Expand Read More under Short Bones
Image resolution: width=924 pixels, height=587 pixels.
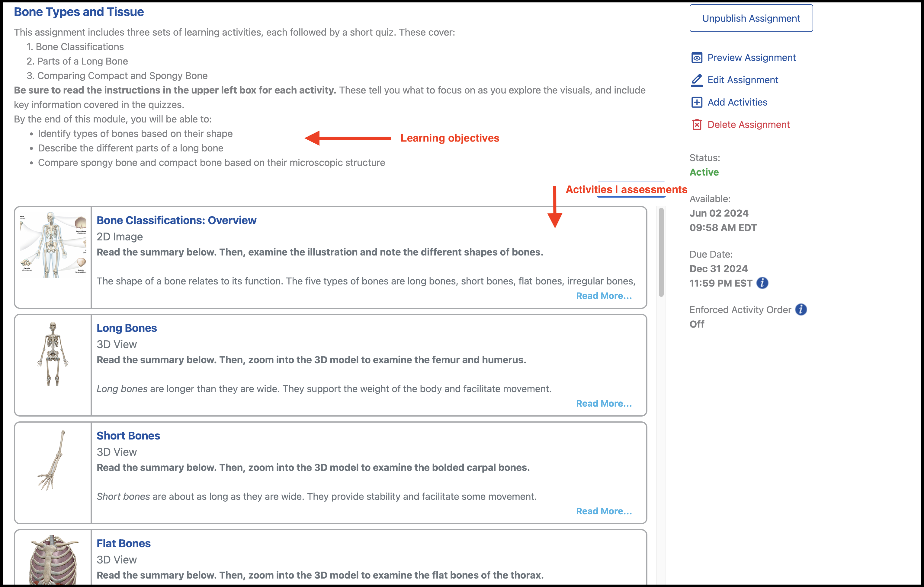[604, 511]
